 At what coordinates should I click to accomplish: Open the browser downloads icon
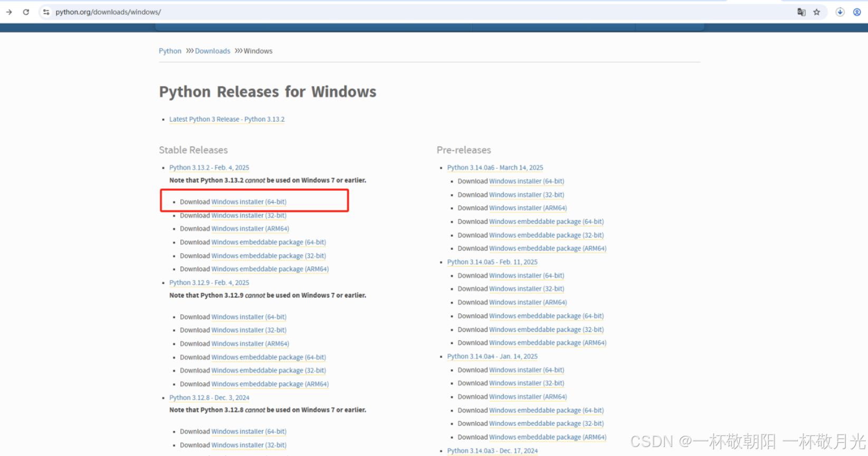[840, 12]
